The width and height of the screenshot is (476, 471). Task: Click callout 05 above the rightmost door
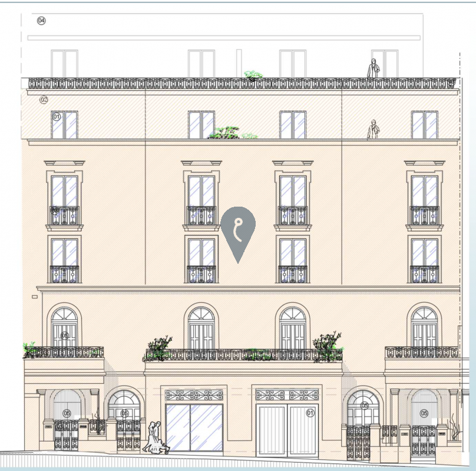point(424,414)
